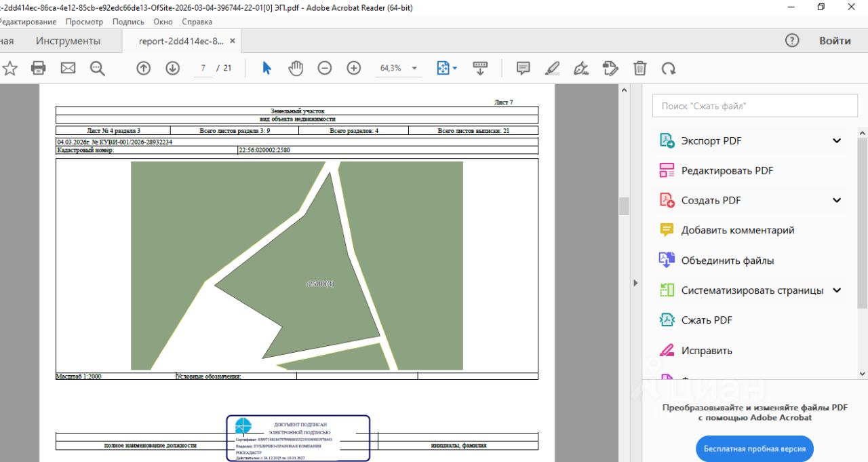Go to next page arrow down
Viewport: 868px width, 462px height.
click(x=172, y=68)
